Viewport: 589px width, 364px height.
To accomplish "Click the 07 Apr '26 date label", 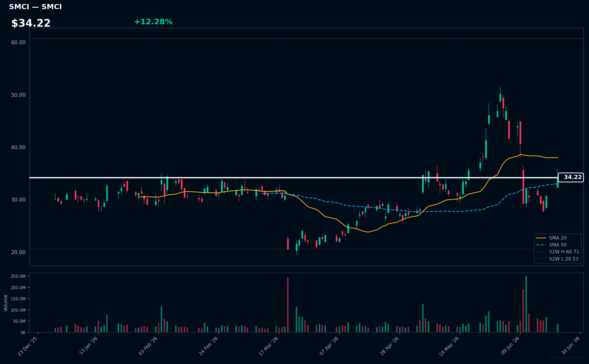I will click(x=329, y=346).
